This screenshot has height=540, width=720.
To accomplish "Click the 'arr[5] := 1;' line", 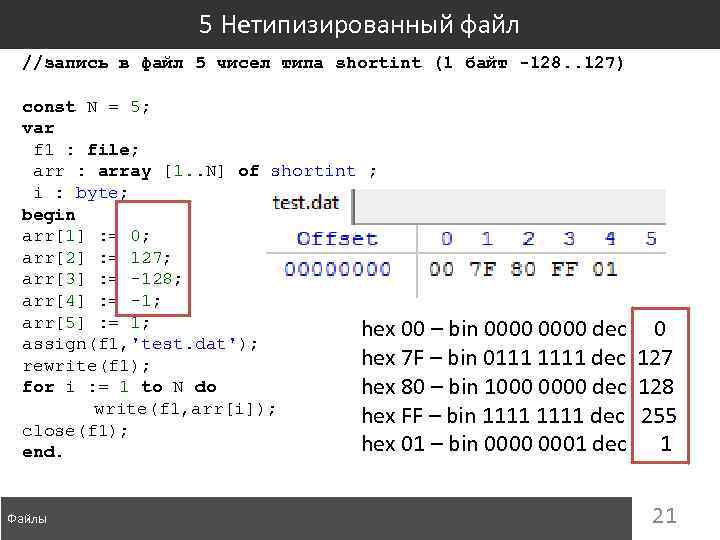I will (86, 323).
